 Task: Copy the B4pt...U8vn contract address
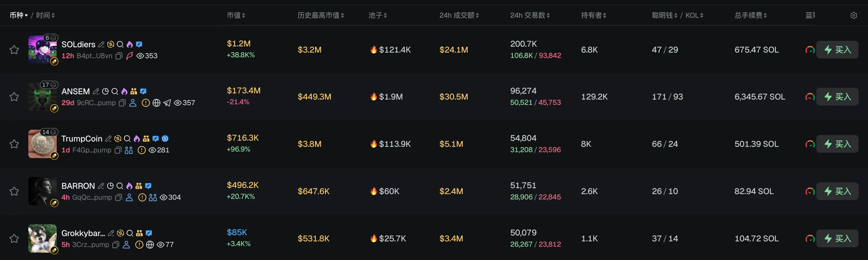(119, 56)
